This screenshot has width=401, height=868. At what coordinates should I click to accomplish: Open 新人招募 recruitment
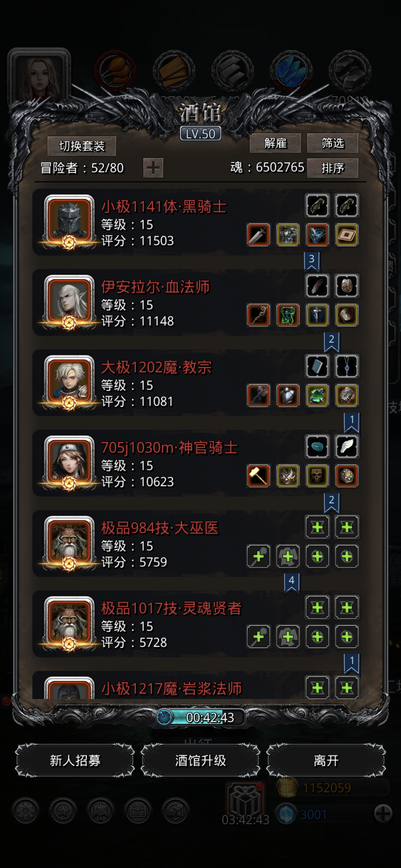pos(75,760)
